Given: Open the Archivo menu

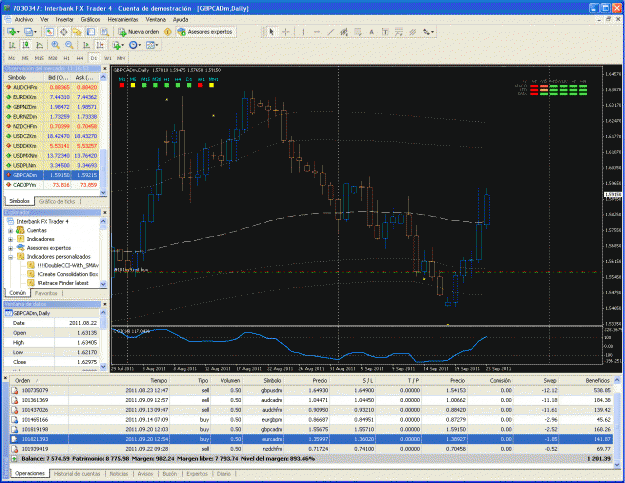Looking at the screenshot, I should (x=24, y=20).
